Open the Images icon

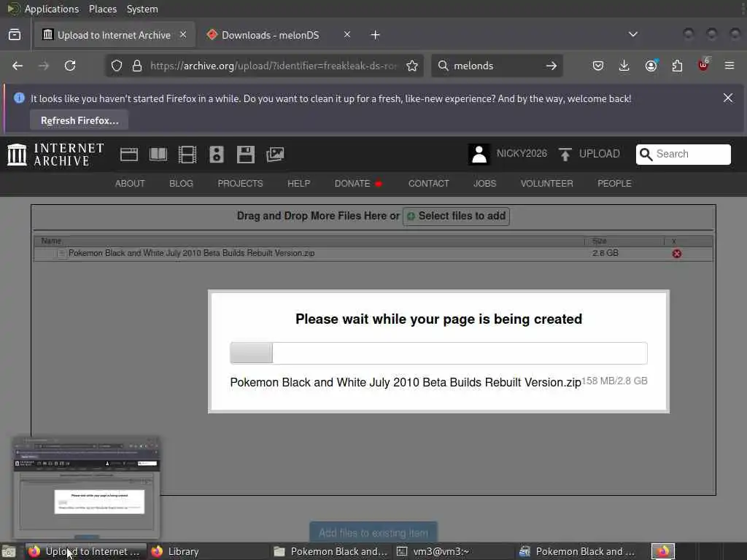point(275,155)
